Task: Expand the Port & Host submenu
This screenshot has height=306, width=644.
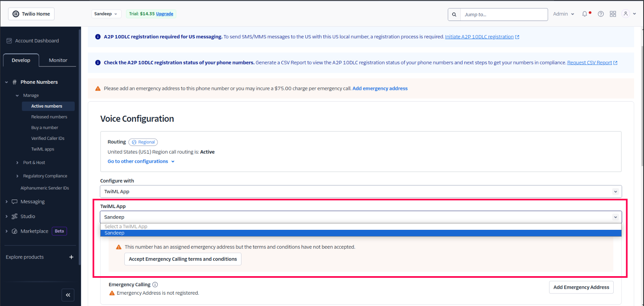Action: pyautogui.click(x=17, y=162)
